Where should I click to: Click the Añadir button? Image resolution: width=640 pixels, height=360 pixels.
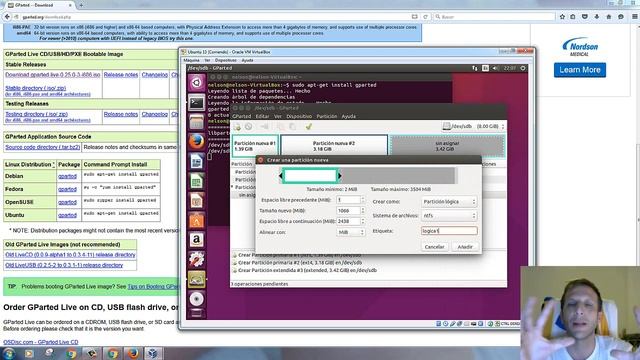(465, 247)
